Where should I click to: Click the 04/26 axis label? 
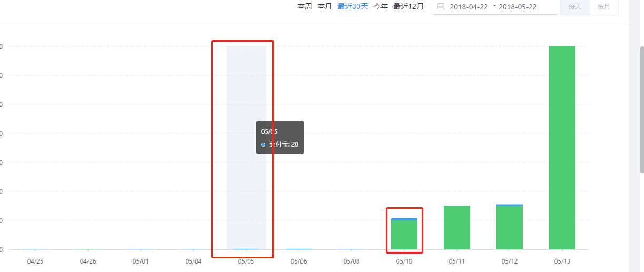click(88, 261)
